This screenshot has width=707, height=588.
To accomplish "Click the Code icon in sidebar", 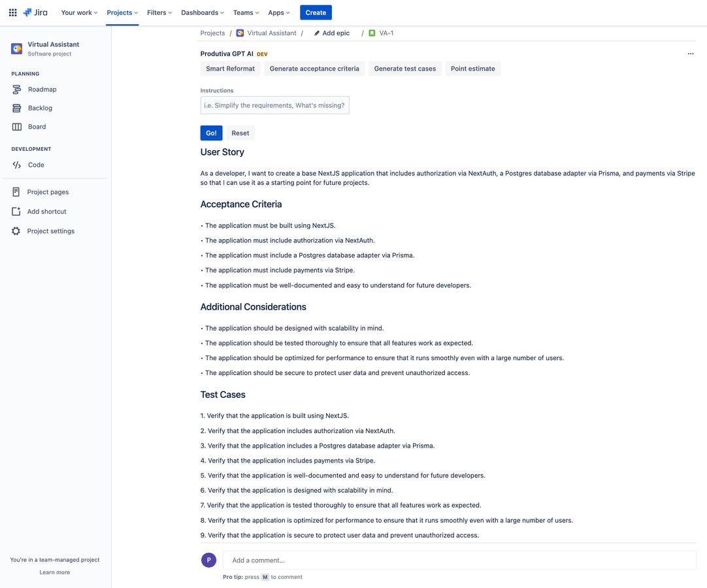I will (17, 165).
